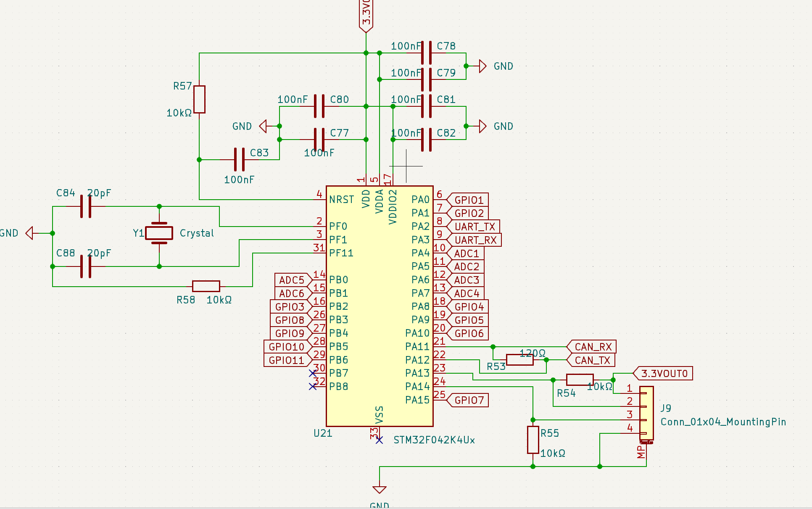
Task: Select the GPIO10 global label
Action: click(x=288, y=347)
